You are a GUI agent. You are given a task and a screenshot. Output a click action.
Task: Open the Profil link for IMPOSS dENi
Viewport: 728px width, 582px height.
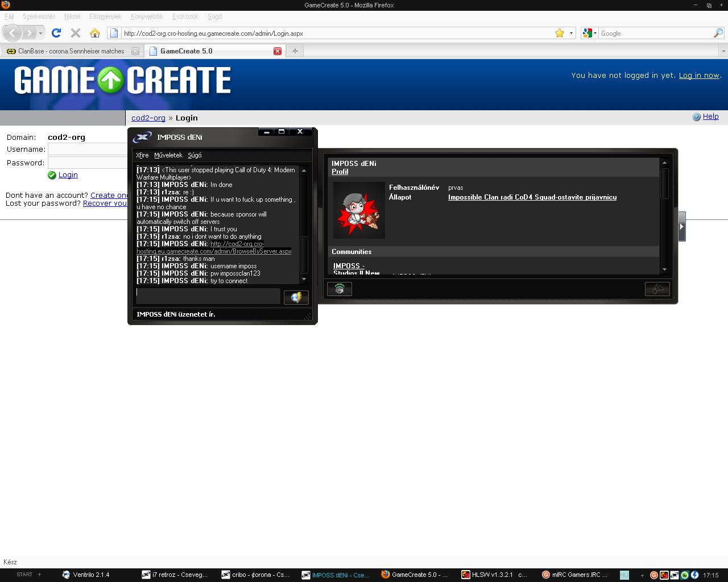tap(340, 172)
